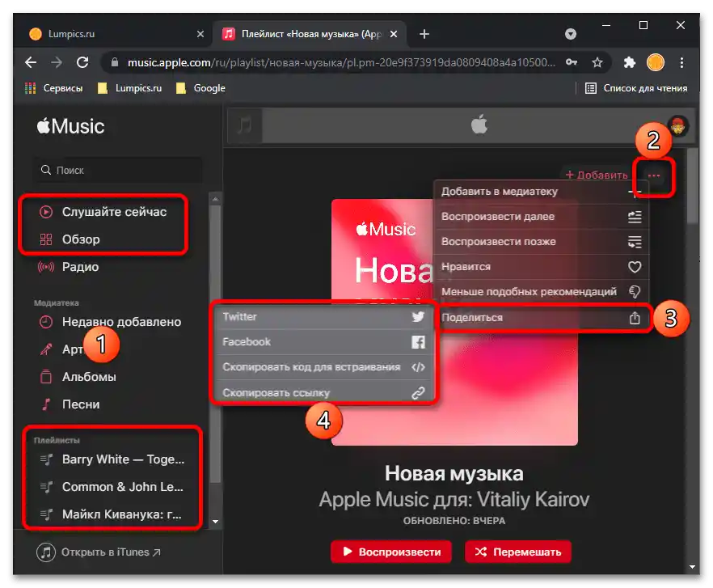
Task: Open the Chrome extensions puzzle icon
Action: 629,62
